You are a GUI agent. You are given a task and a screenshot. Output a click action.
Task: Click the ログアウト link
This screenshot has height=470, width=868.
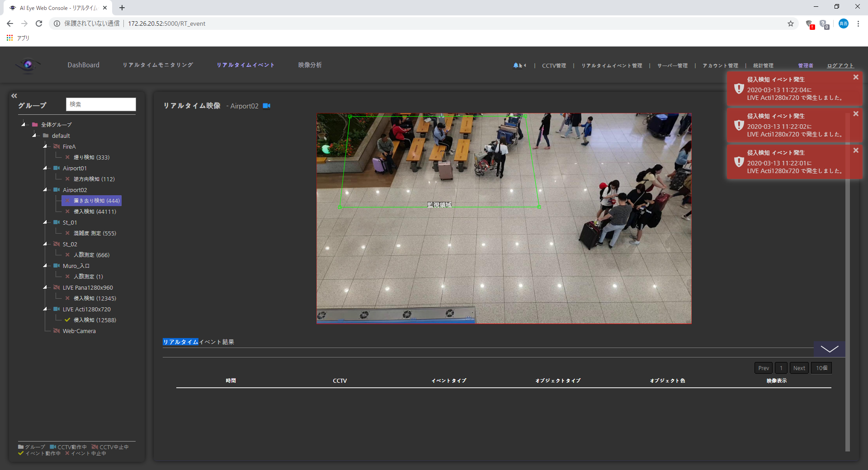840,66
